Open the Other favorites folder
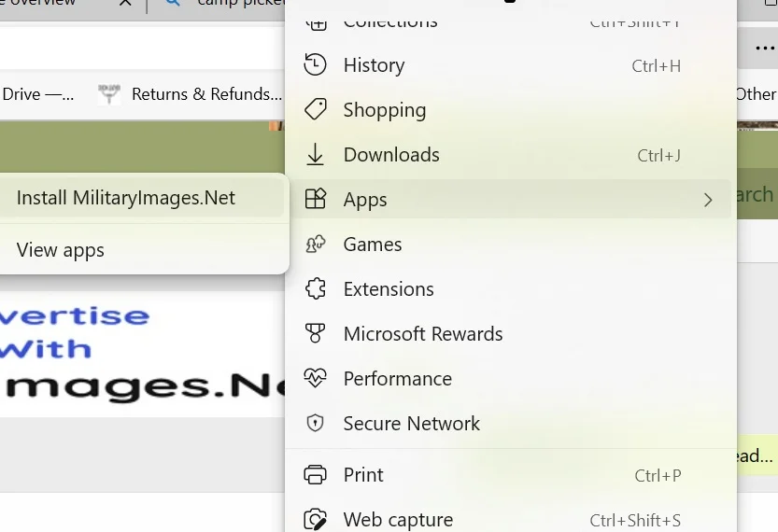Viewport: 778px width, 532px height. click(756, 93)
